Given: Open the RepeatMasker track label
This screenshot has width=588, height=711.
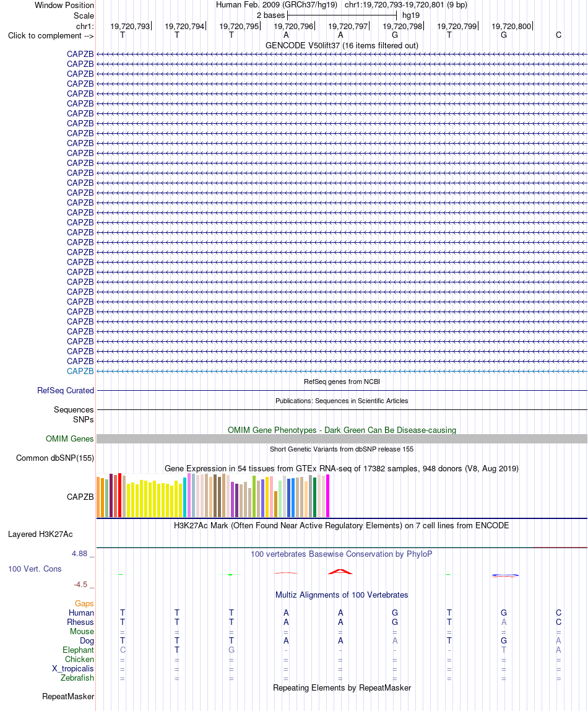Looking at the screenshot, I should (68, 697).
